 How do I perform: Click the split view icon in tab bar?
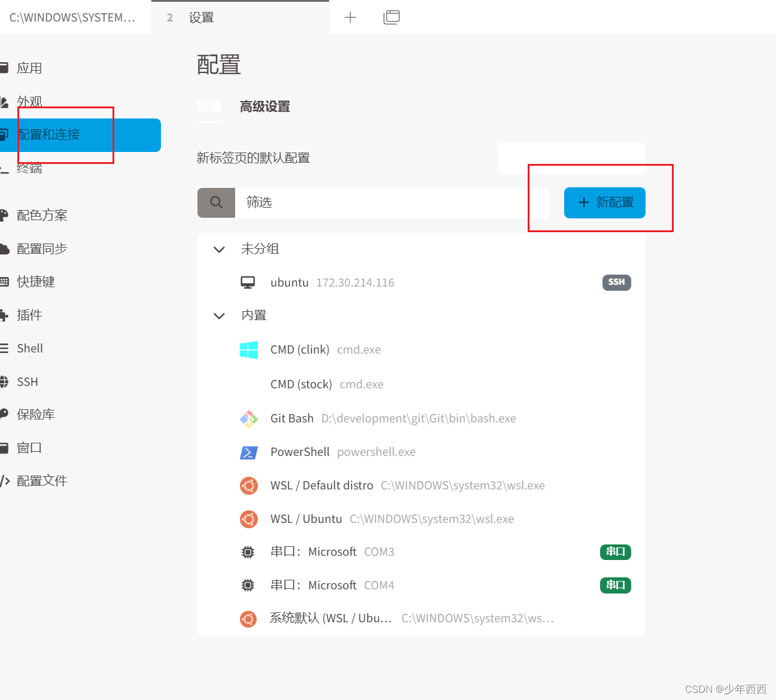(391, 17)
